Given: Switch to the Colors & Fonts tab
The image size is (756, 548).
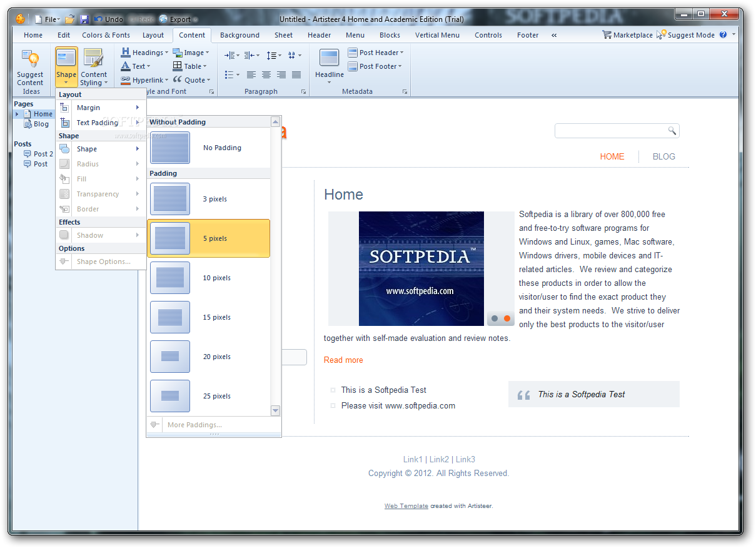Looking at the screenshot, I should click(x=106, y=35).
